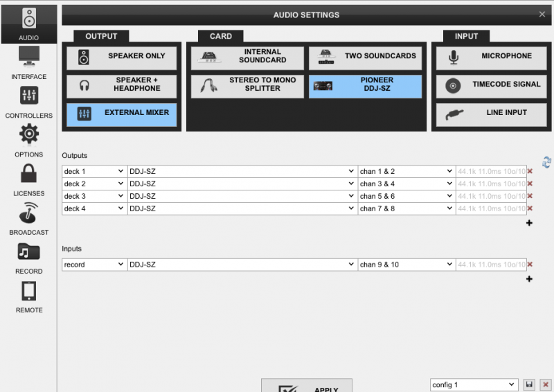Open the Audio settings tab
The image size is (554, 392).
[x=29, y=24]
